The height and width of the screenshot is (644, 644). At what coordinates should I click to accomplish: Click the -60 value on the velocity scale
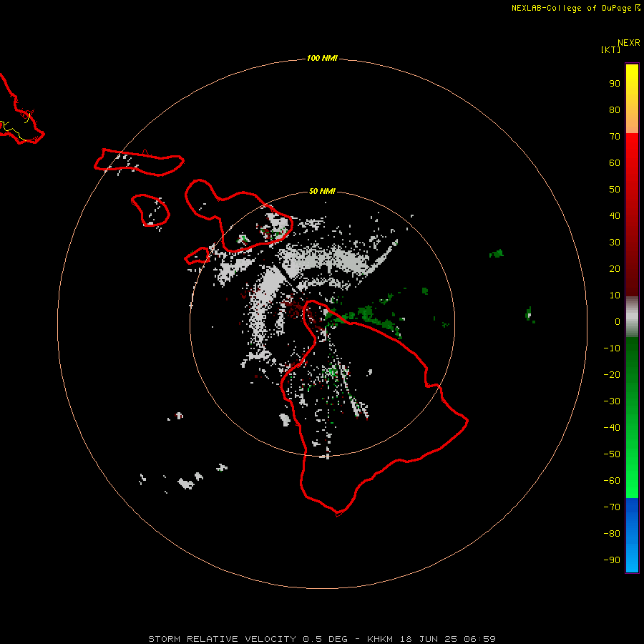coord(612,481)
